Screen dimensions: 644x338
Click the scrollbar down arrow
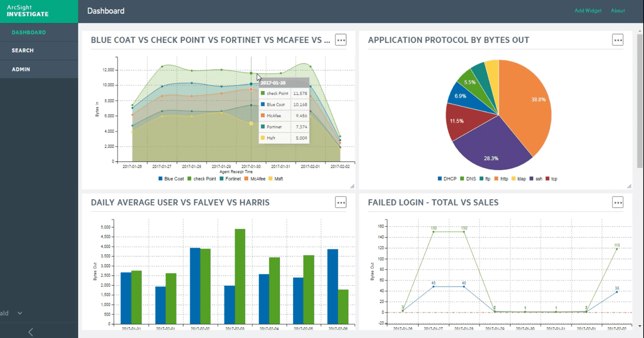coord(640,326)
